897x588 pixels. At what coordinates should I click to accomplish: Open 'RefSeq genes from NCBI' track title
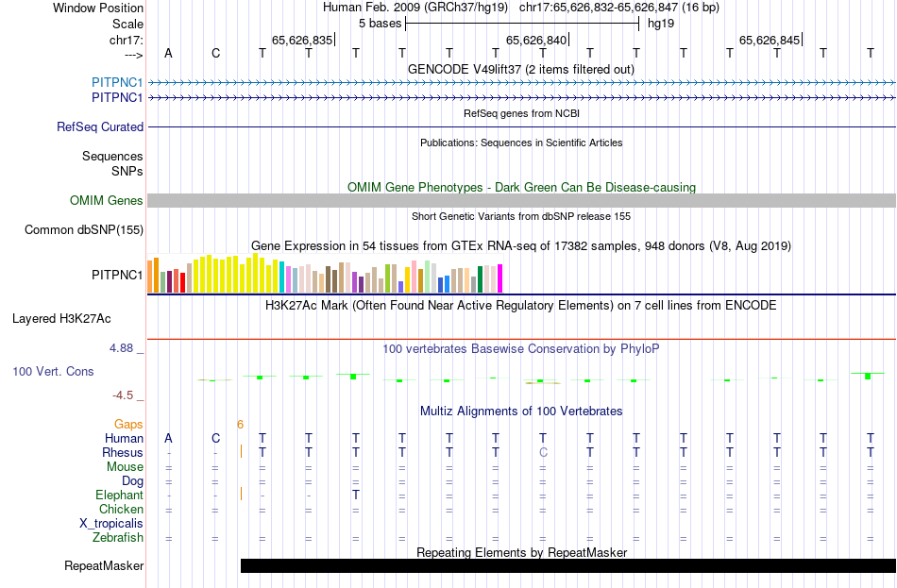click(x=522, y=113)
